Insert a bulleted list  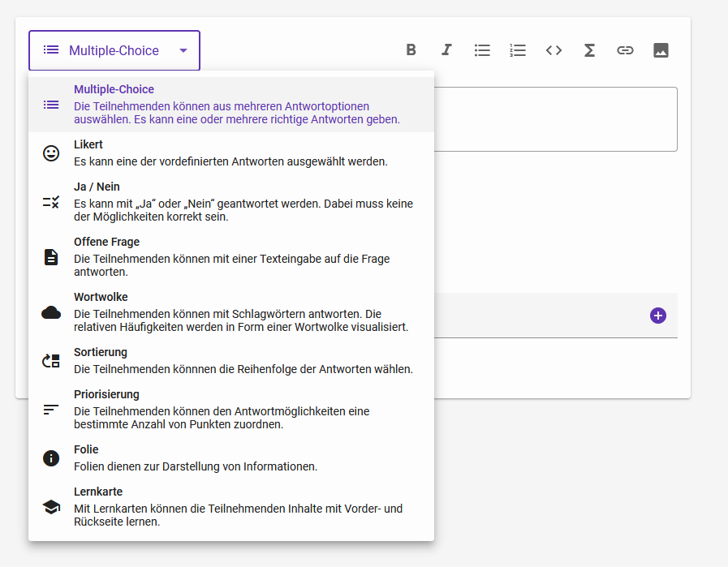[x=482, y=50]
